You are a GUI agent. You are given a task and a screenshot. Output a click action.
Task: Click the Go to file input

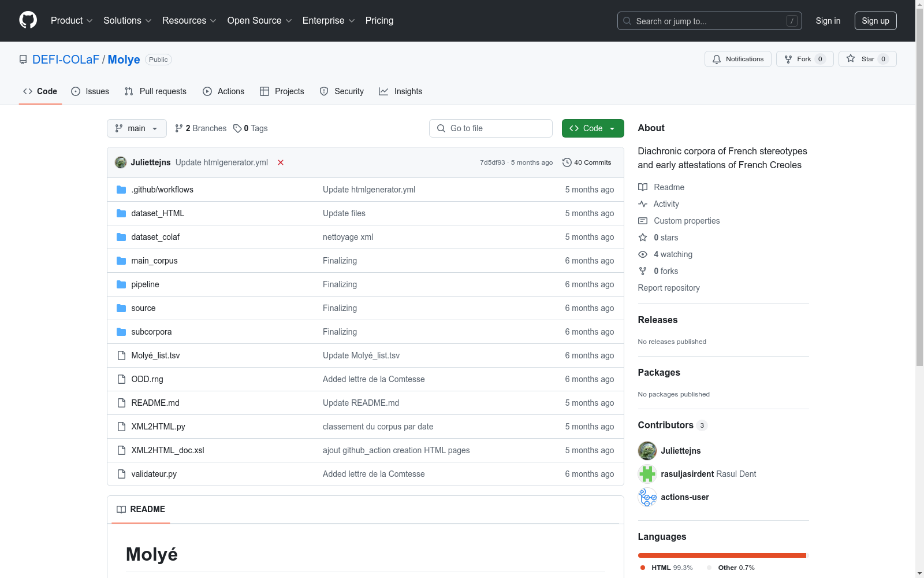(x=491, y=128)
